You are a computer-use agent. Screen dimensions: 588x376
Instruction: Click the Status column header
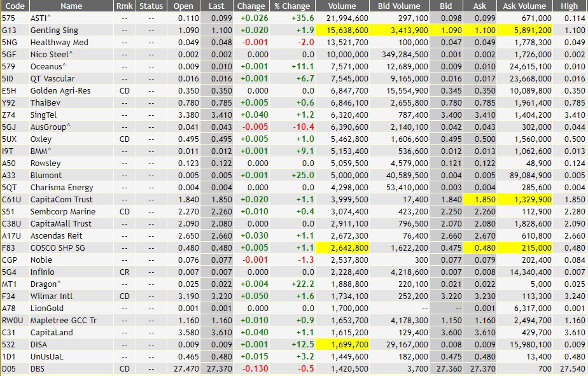tap(151, 6)
